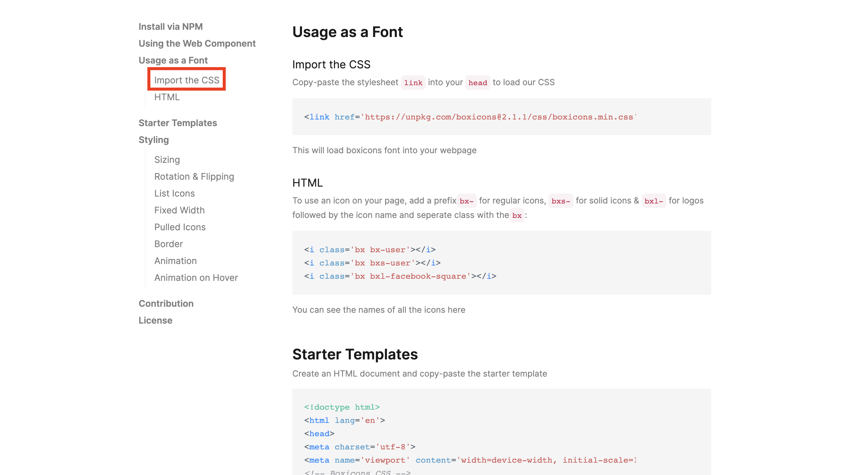Click the boxicons stylesheet link code block
This screenshot has width=868, height=475.
coord(501,117)
